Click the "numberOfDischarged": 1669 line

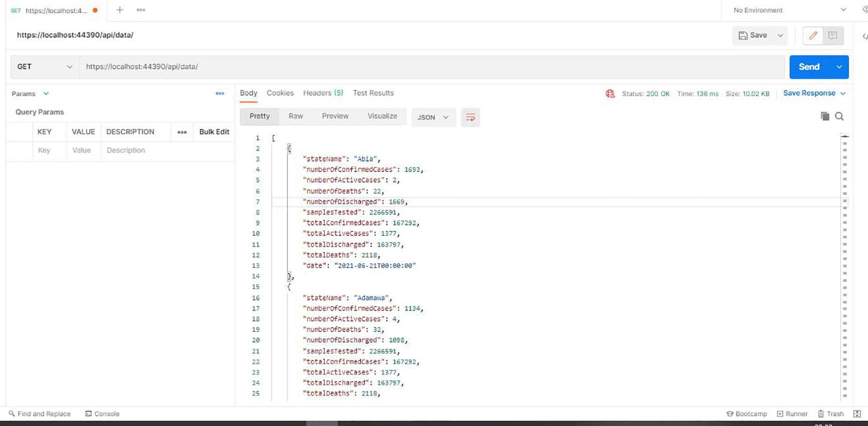click(355, 202)
